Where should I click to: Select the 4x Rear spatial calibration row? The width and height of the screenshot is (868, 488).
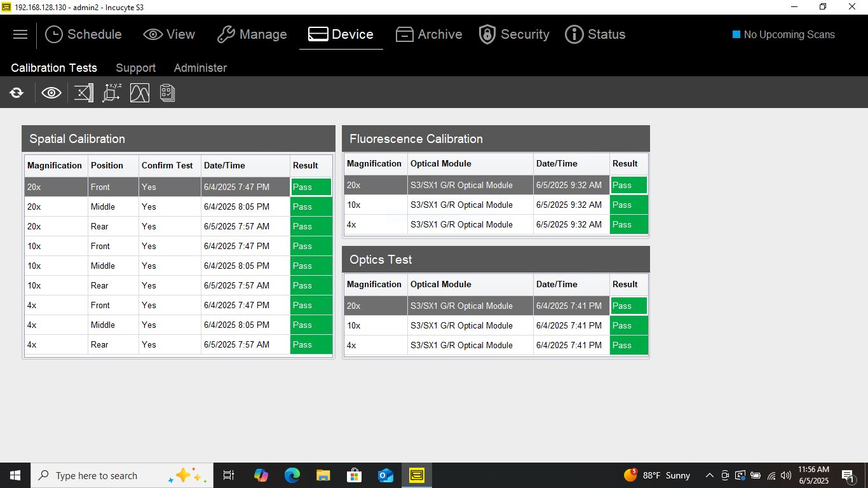pos(179,344)
